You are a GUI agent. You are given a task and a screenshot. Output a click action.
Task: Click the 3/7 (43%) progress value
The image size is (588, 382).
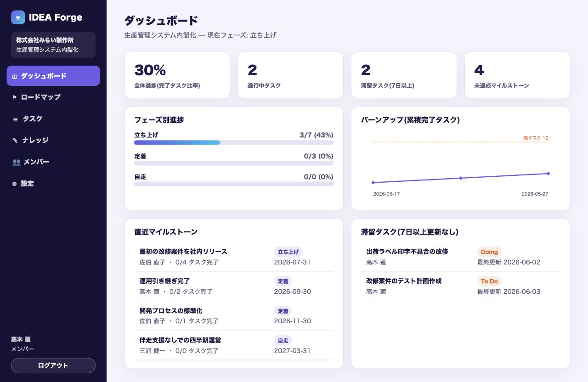coord(316,135)
